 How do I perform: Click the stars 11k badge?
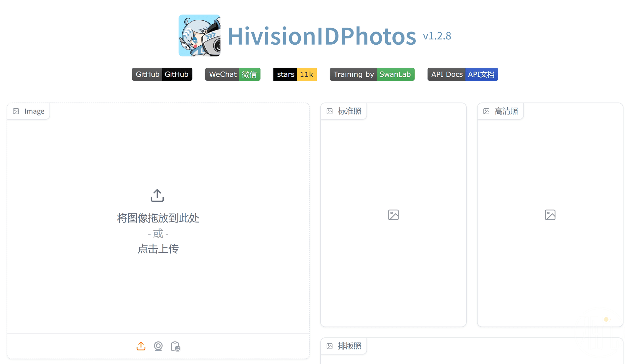[295, 74]
